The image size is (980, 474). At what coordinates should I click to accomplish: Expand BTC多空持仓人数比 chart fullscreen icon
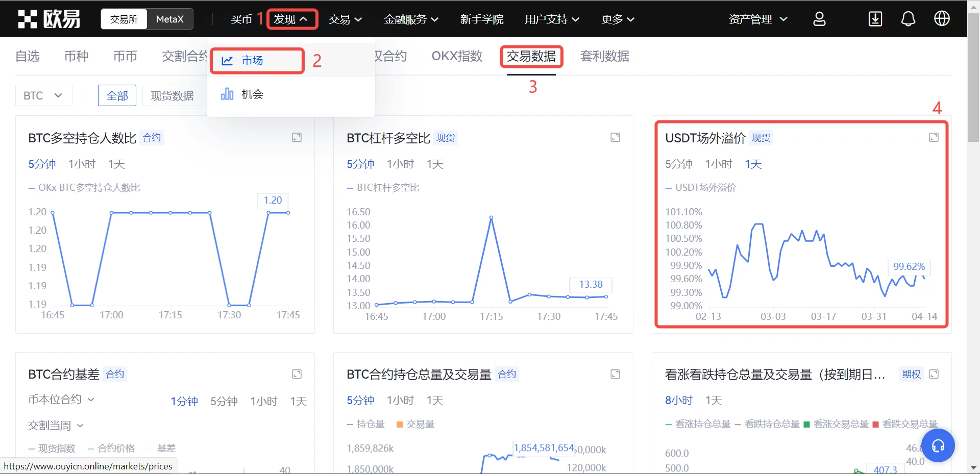[x=297, y=137]
